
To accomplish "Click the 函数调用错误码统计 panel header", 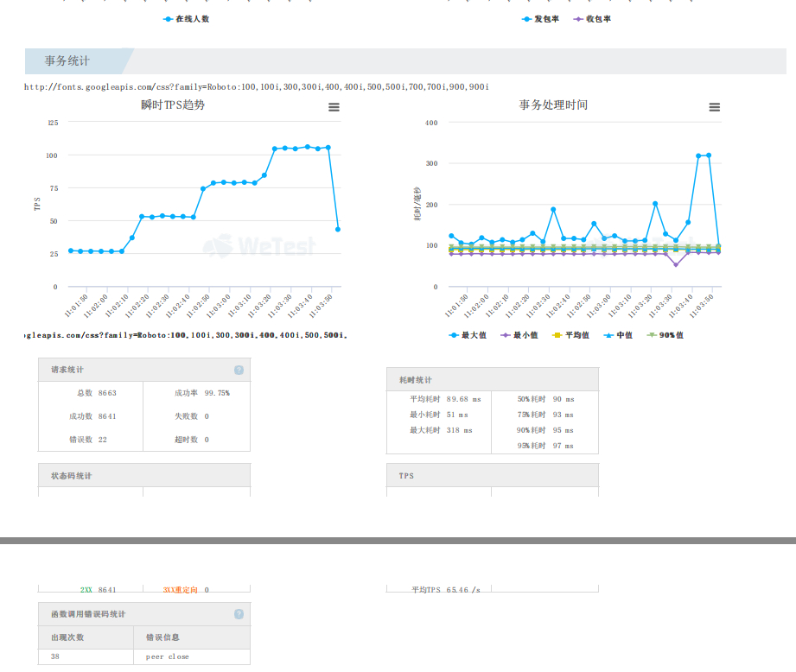I will point(144,613).
